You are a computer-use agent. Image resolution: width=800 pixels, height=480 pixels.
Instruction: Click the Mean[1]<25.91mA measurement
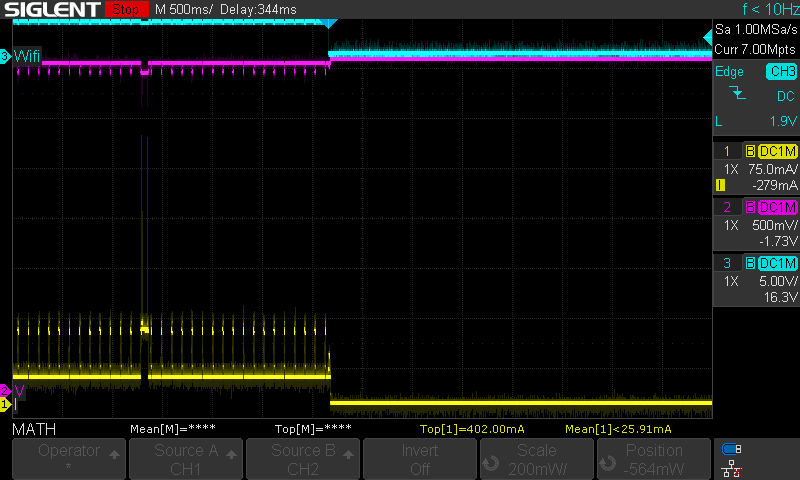click(x=618, y=429)
